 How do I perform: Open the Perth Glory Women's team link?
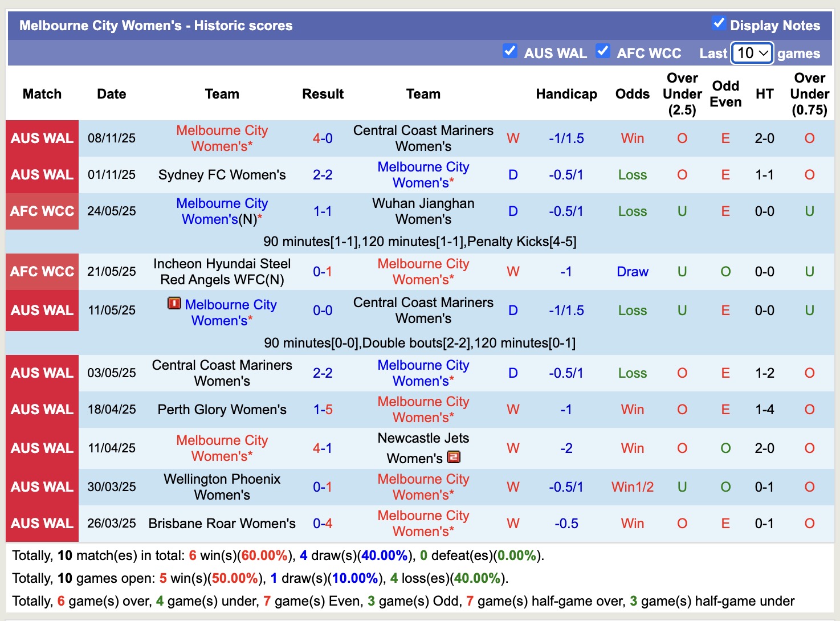tap(222, 410)
